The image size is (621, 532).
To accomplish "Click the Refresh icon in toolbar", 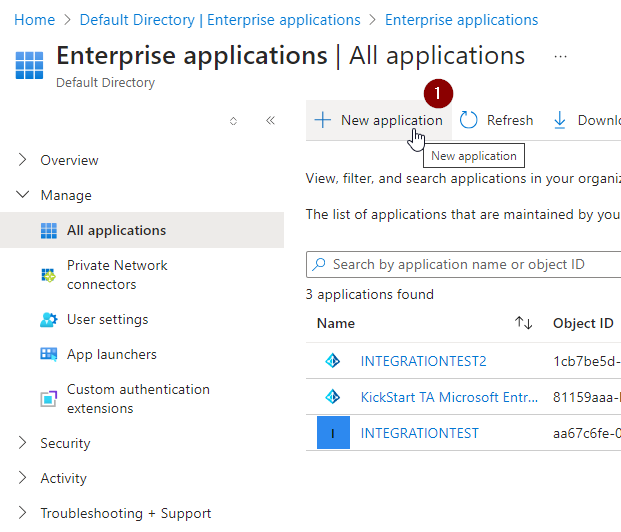I will pyautogui.click(x=469, y=120).
